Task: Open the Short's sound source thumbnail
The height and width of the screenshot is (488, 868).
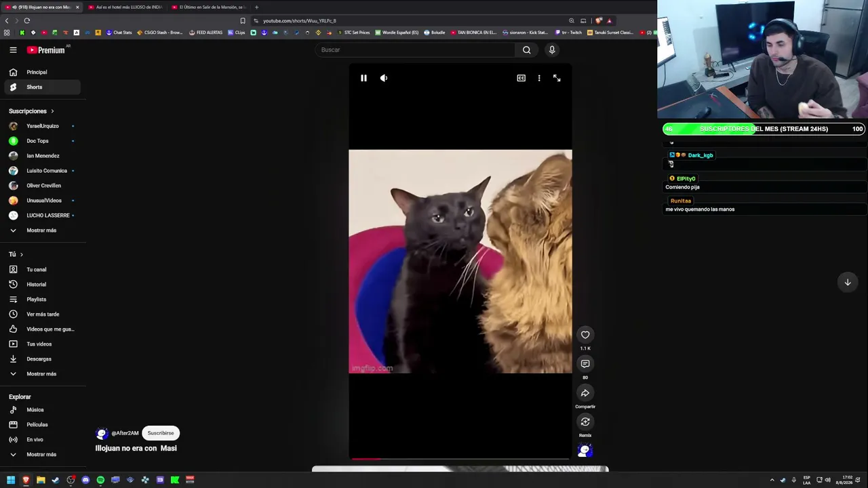Action: 585,450
